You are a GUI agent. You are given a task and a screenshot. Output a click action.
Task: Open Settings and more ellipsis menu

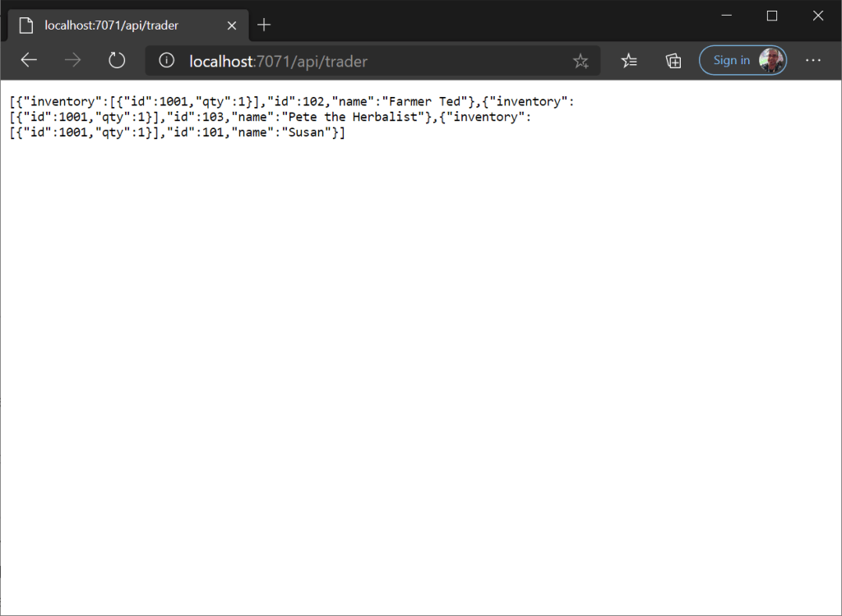(x=813, y=60)
